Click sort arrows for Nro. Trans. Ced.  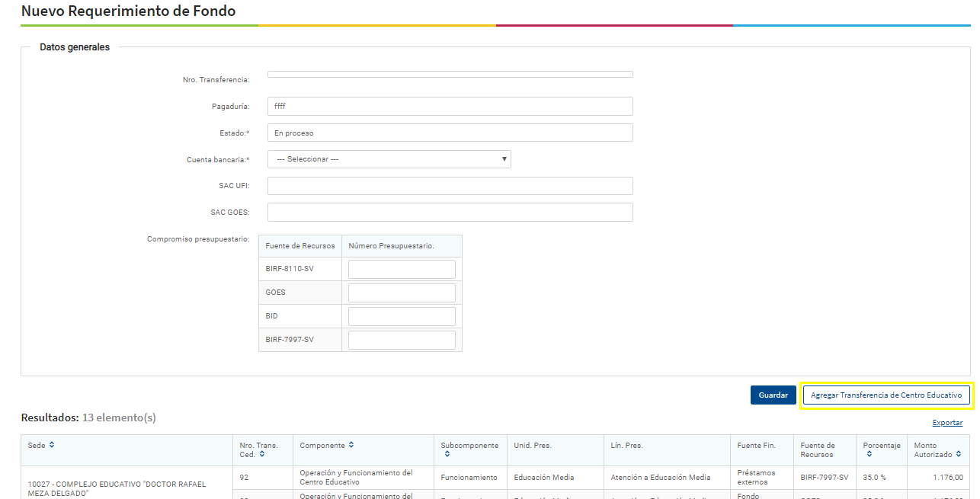262,455
